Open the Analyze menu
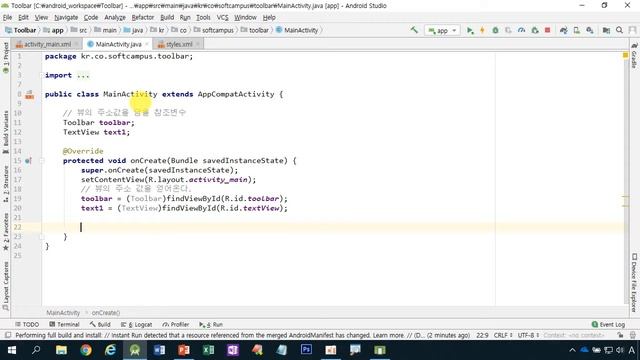Image resolution: width=640 pixels, height=360 pixels. tap(115, 18)
